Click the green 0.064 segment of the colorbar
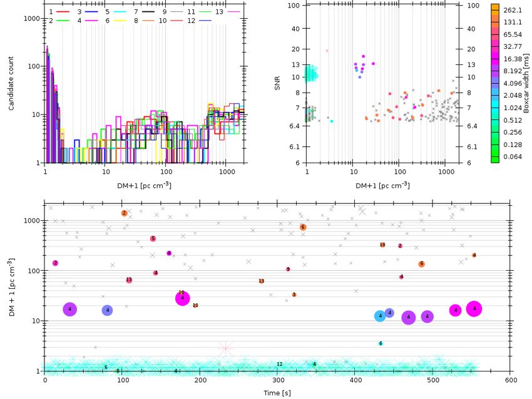 coord(495,156)
